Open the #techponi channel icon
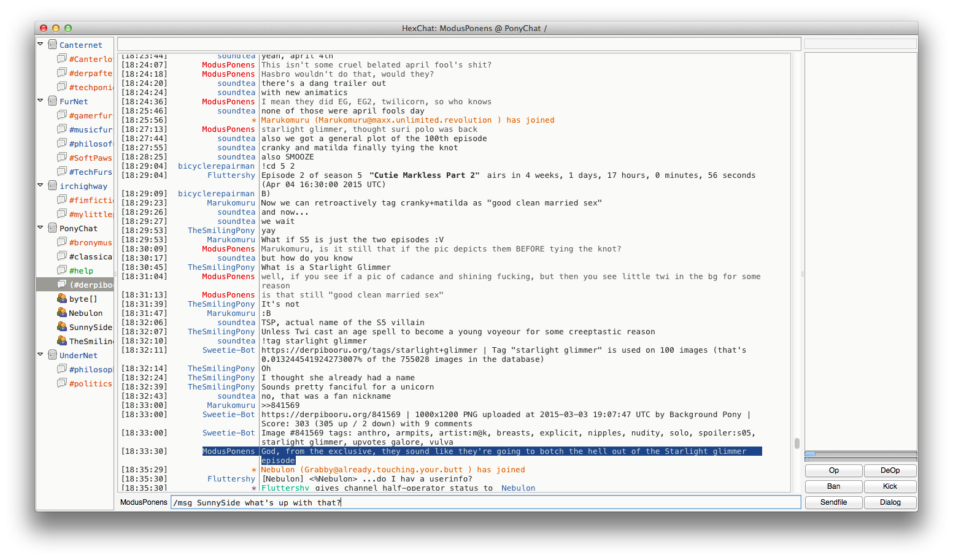Image resolution: width=953 pixels, height=560 pixels. click(62, 86)
